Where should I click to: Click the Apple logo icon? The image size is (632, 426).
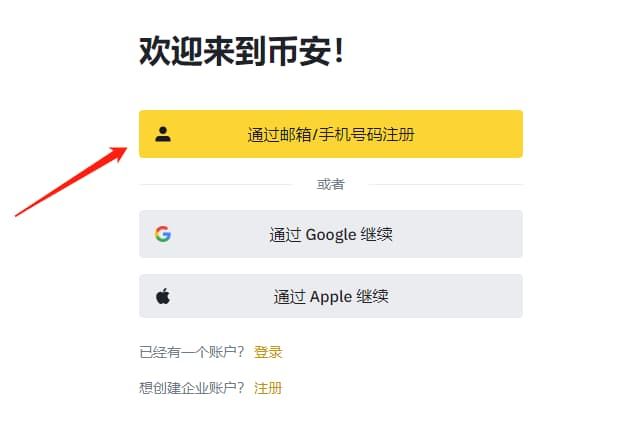[x=163, y=296]
